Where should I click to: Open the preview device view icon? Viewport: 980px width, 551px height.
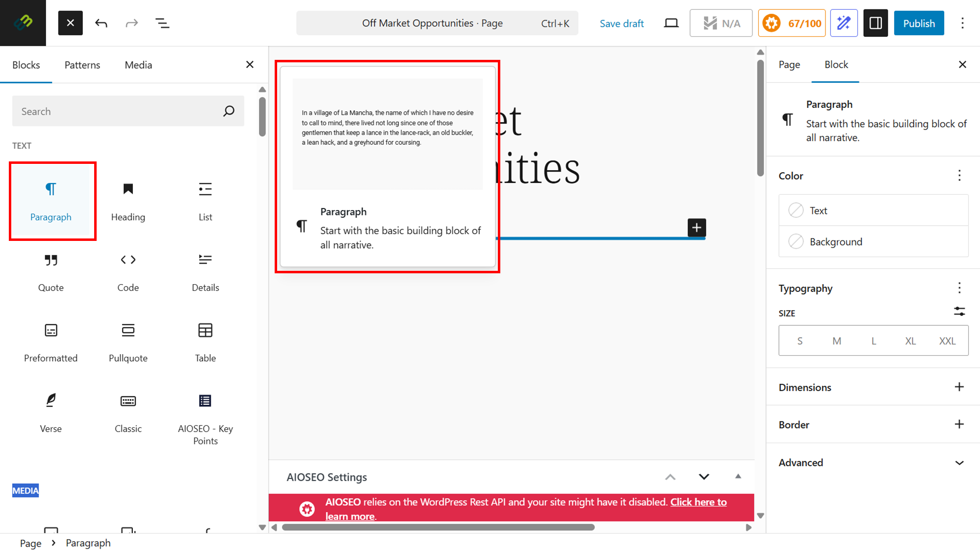(671, 23)
